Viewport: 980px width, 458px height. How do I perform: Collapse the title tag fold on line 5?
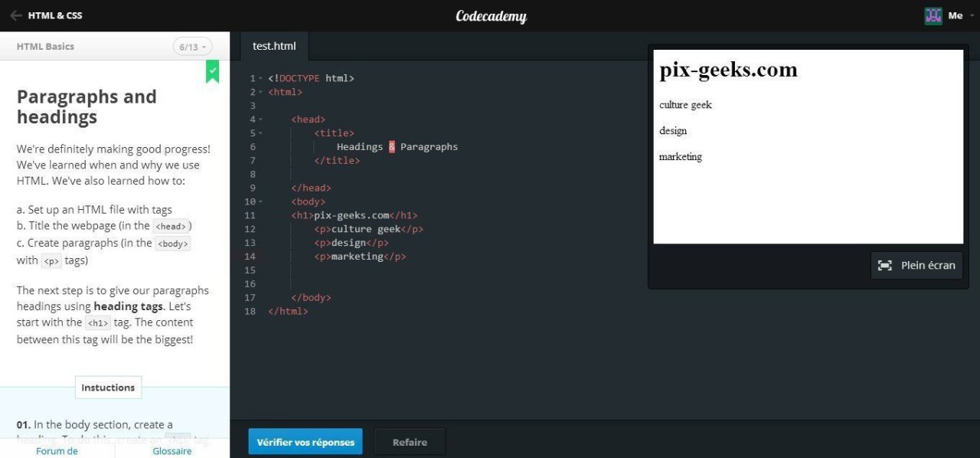pos(261,133)
